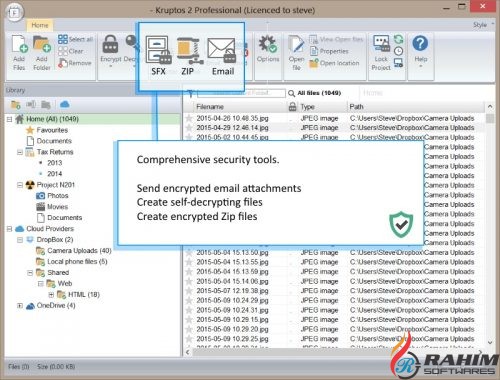Click the Add Files icon

19,44
